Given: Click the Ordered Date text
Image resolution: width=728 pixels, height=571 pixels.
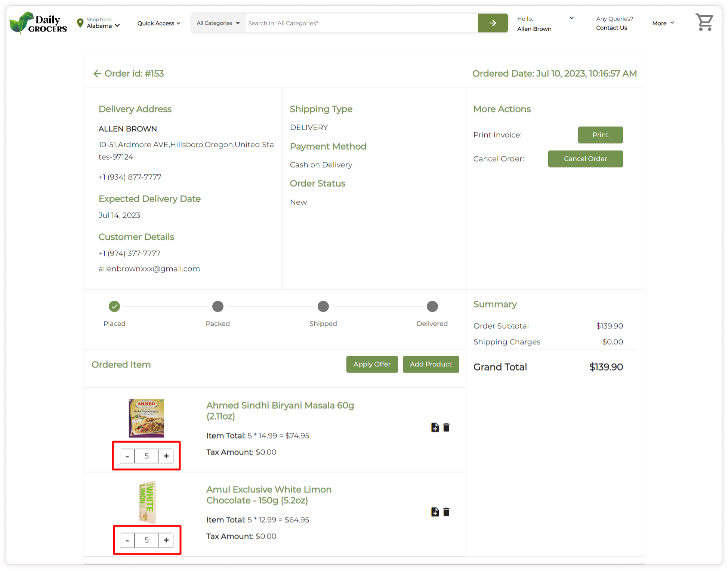Looking at the screenshot, I should [x=554, y=74].
